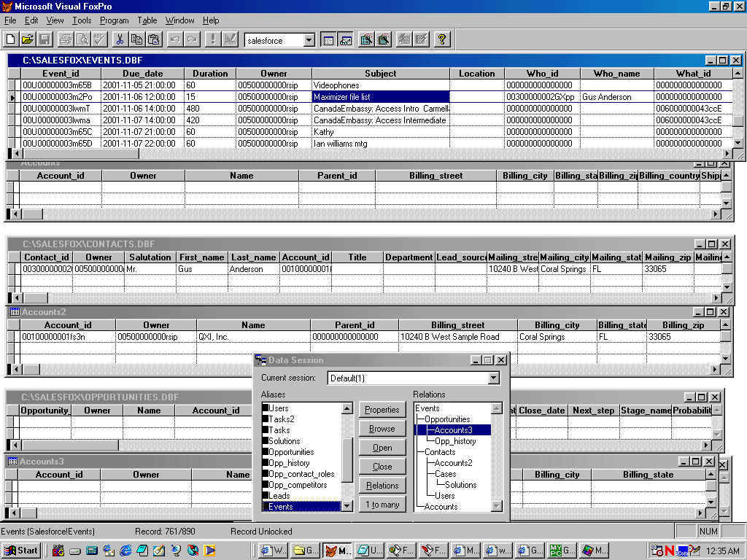Click the Redo toolbar icon
The image size is (747, 560).
192,39
